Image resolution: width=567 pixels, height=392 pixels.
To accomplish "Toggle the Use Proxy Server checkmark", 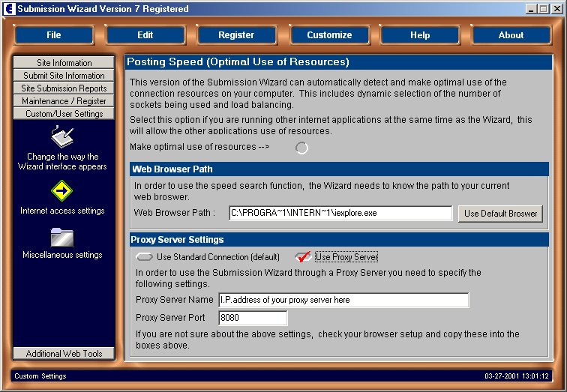I will [x=303, y=256].
